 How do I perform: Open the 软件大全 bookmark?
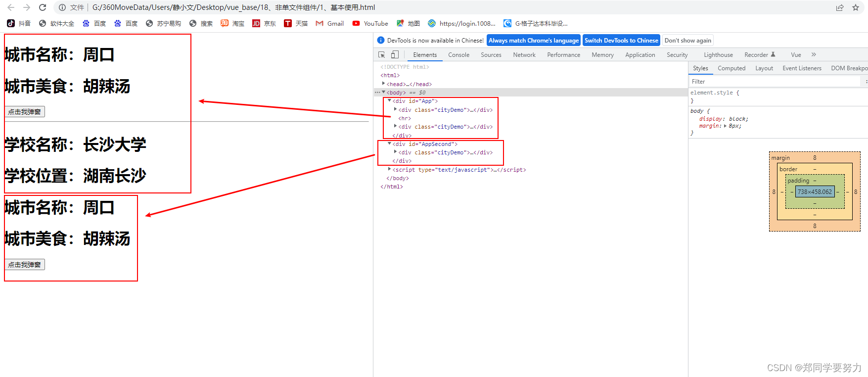click(x=56, y=23)
